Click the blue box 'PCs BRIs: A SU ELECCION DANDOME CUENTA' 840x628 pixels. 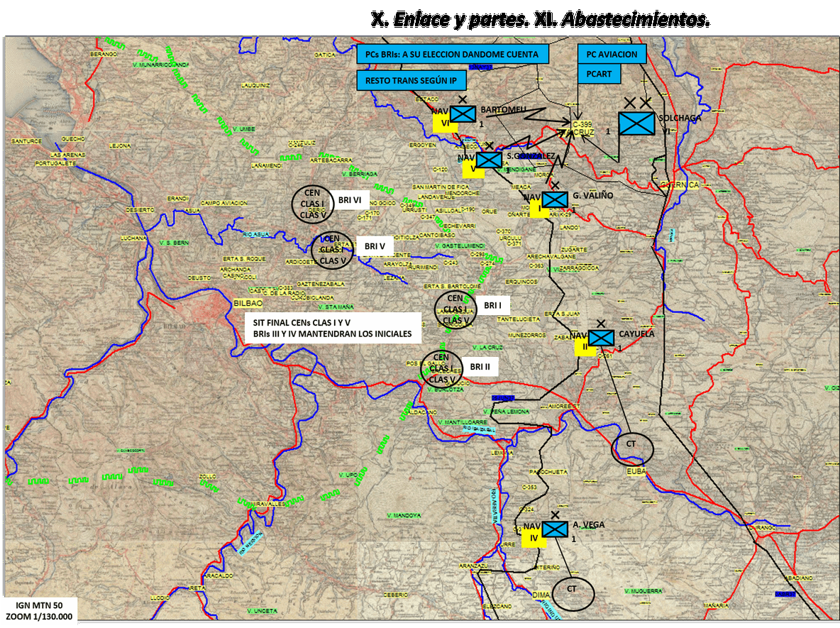[453, 54]
